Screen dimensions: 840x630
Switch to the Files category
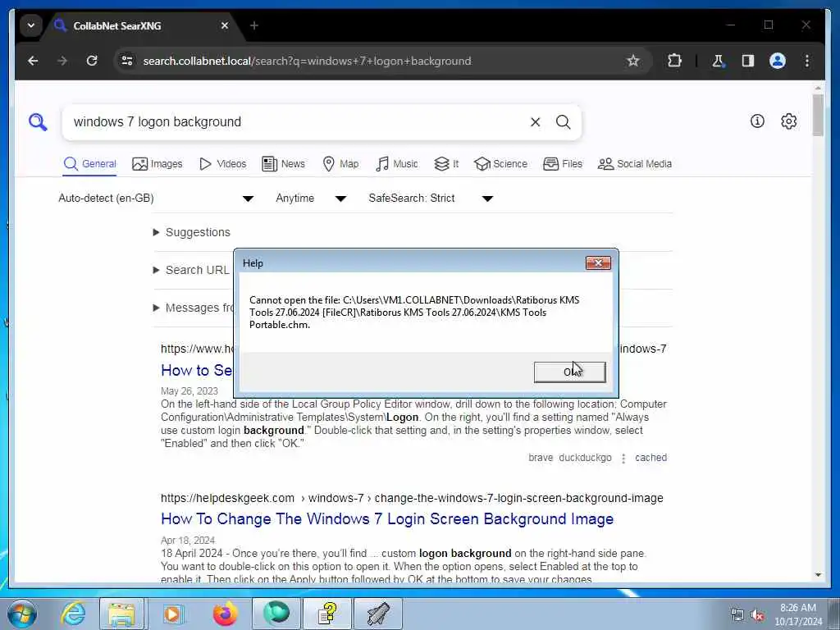[x=563, y=164]
